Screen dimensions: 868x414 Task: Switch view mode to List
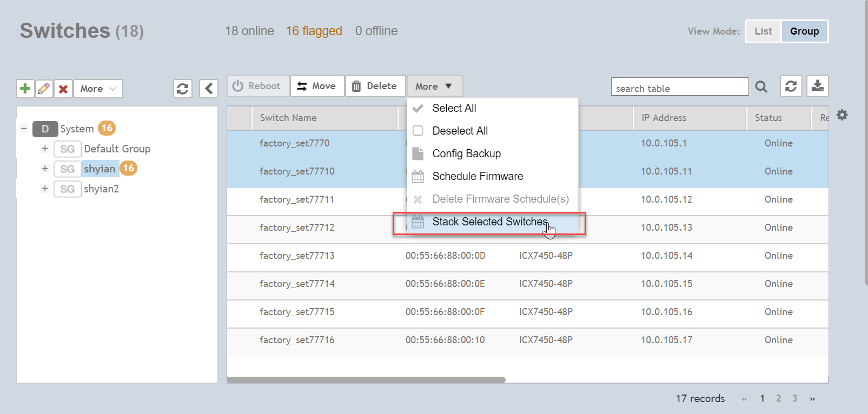pos(763,31)
